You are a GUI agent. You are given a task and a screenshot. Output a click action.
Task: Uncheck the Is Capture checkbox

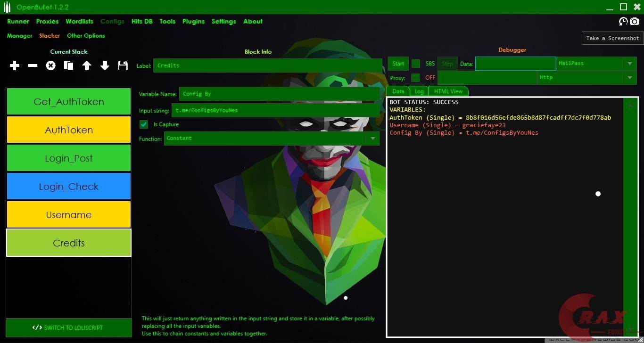(x=144, y=124)
